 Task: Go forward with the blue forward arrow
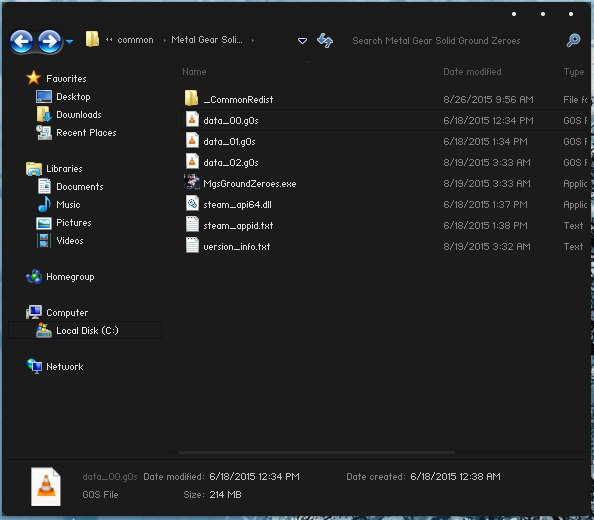coord(49,41)
